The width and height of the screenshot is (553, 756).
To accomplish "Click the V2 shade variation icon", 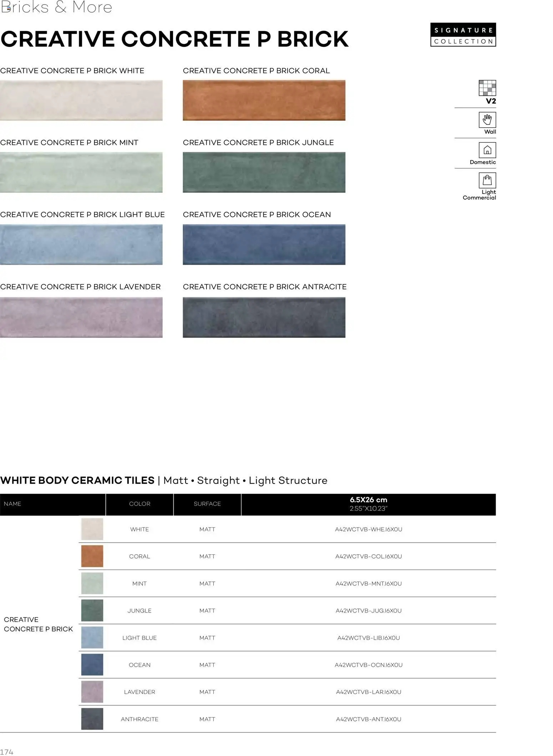I will coord(487,88).
